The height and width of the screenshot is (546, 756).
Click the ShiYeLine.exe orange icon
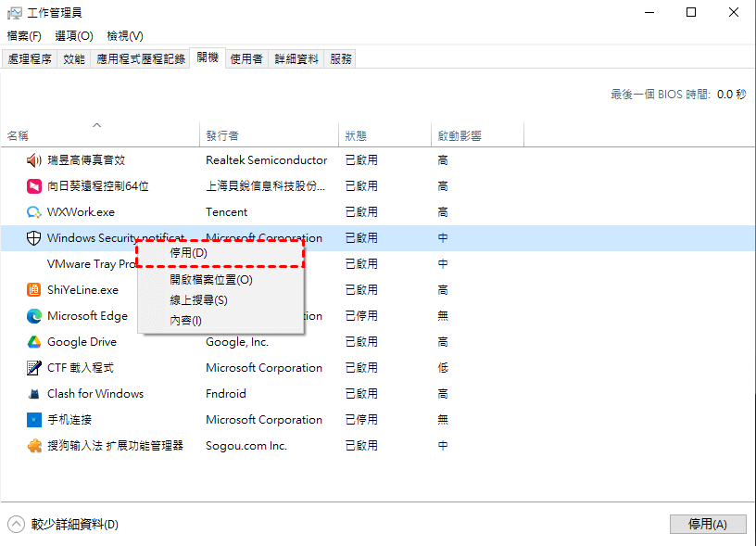[33, 290]
